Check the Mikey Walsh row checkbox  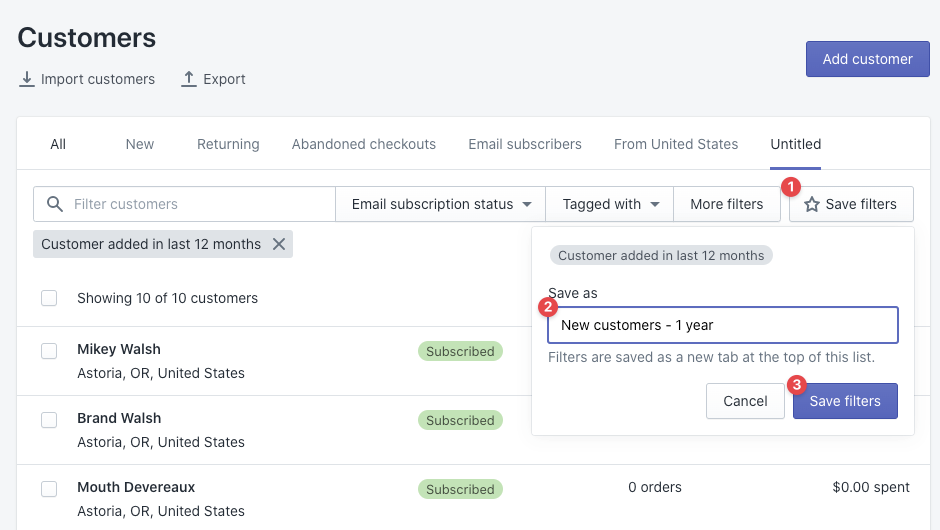pyautogui.click(x=49, y=351)
